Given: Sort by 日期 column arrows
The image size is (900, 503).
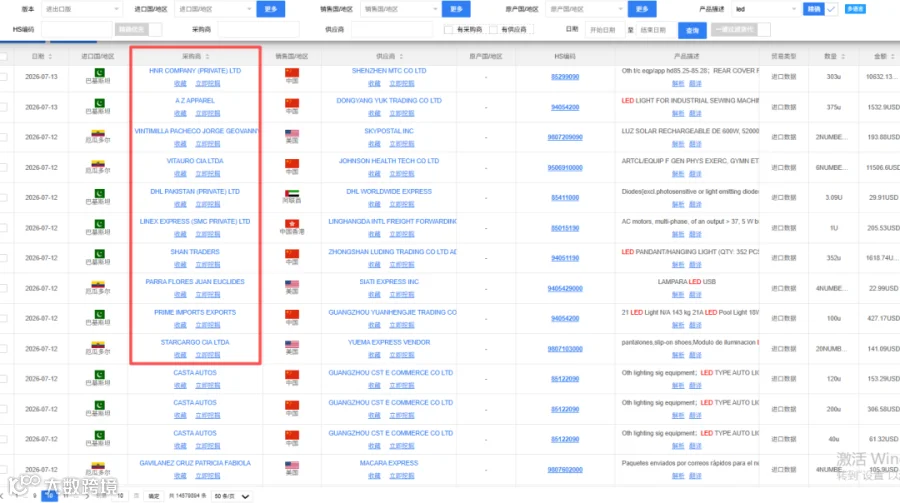Looking at the screenshot, I should tap(51, 56).
